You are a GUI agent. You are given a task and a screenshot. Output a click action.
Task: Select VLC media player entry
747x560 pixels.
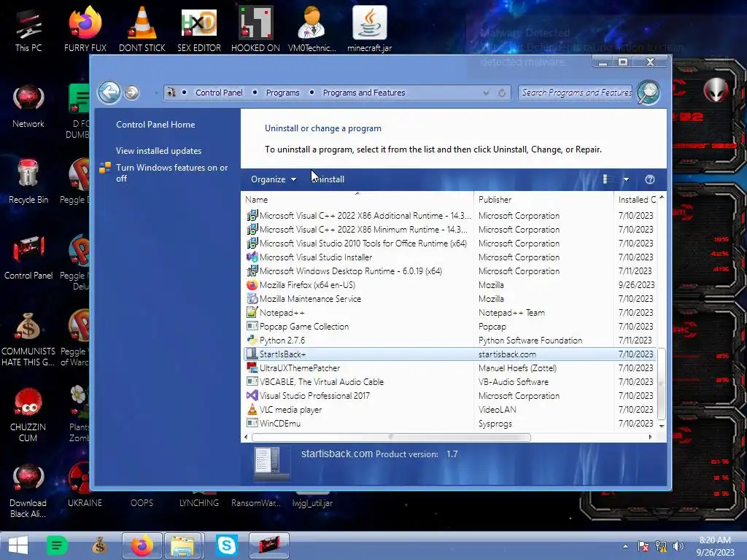pos(449,410)
